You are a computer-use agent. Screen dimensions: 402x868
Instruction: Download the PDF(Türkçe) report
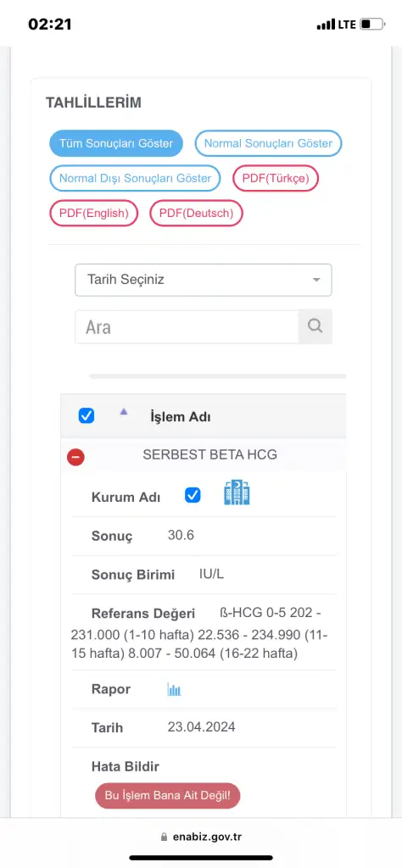[275, 178]
